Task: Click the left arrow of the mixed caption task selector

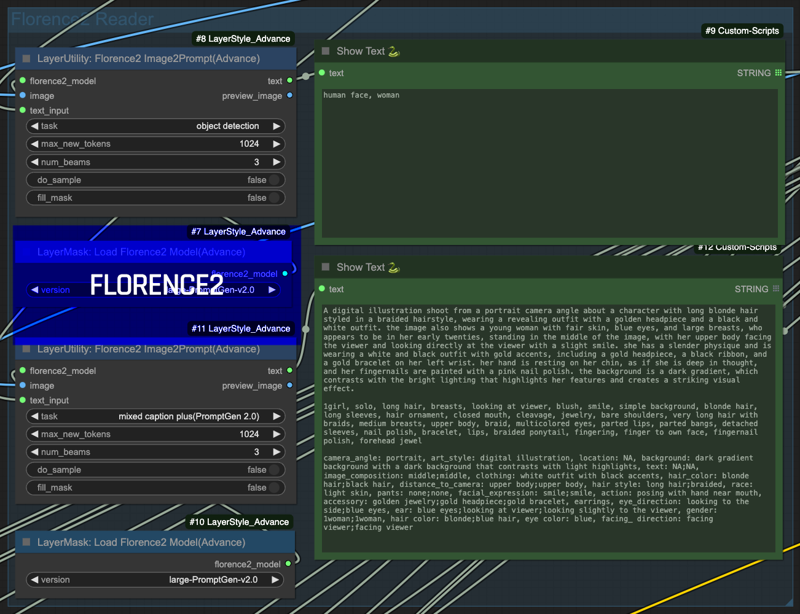Action: [34, 416]
